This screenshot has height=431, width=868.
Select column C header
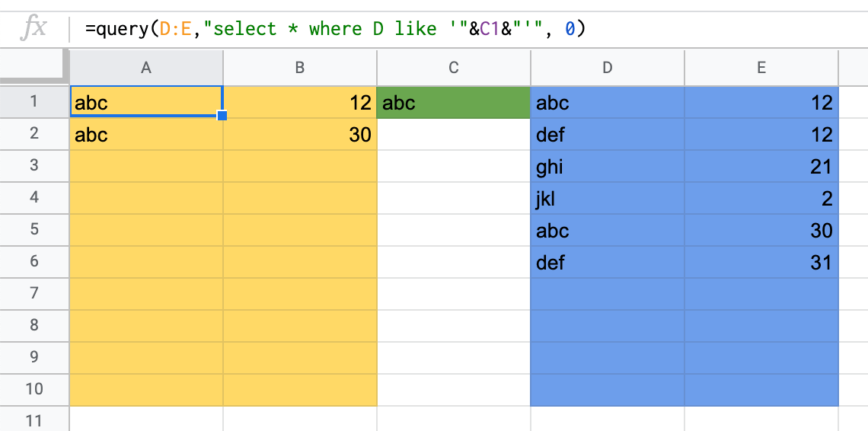[454, 68]
